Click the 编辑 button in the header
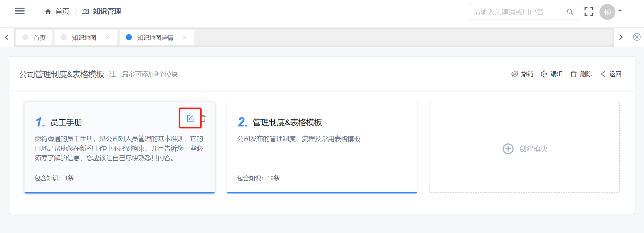 coord(552,74)
